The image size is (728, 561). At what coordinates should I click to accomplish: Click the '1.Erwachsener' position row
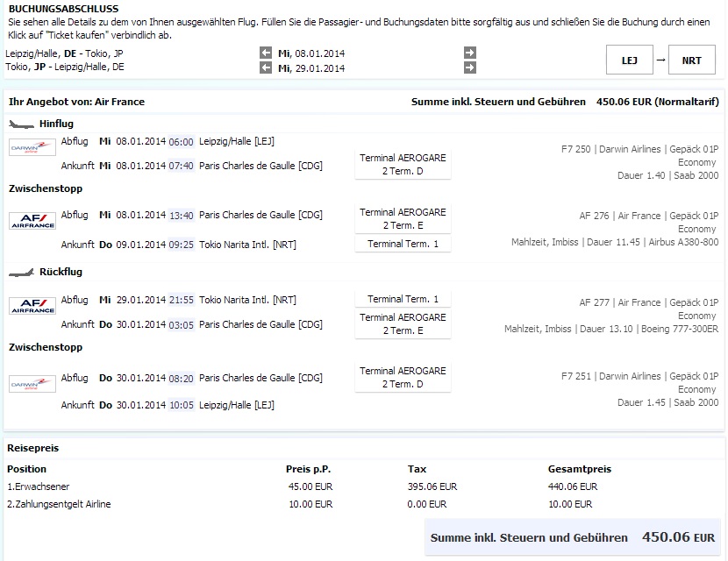[x=38, y=486]
